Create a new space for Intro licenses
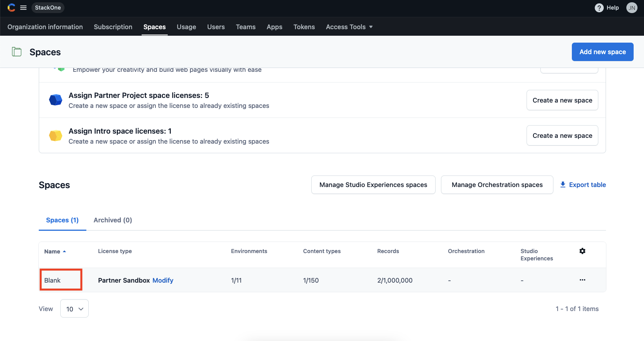This screenshot has width=644, height=341. point(562,136)
